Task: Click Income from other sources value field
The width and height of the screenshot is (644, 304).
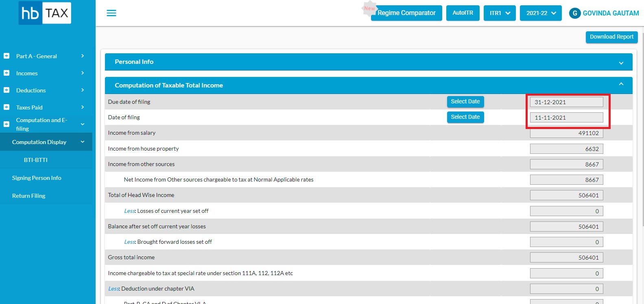Action: 567,164
